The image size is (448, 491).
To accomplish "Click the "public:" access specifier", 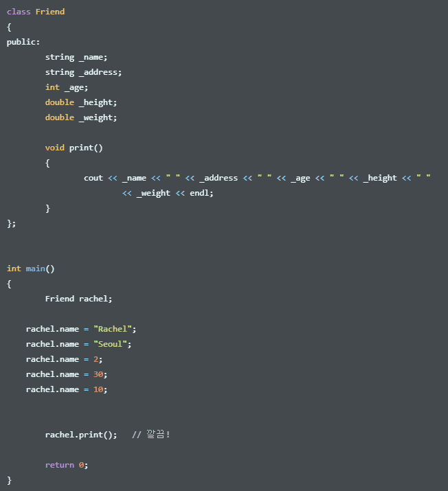I will click(23, 42).
